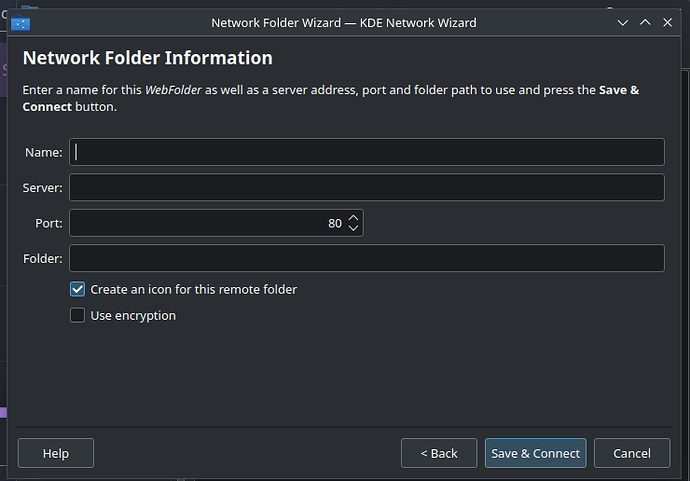Enable the 'Use encryption' checkbox
This screenshot has height=481, width=690.
[78, 315]
